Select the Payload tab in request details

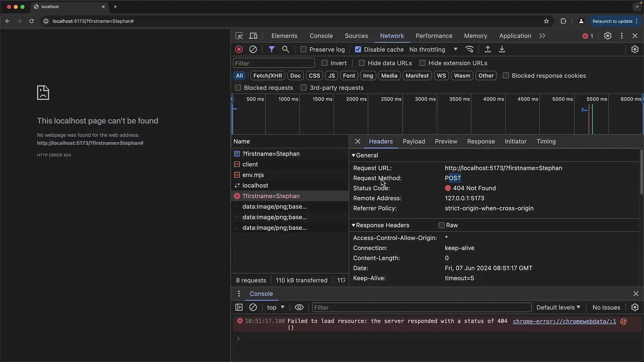click(414, 141)
